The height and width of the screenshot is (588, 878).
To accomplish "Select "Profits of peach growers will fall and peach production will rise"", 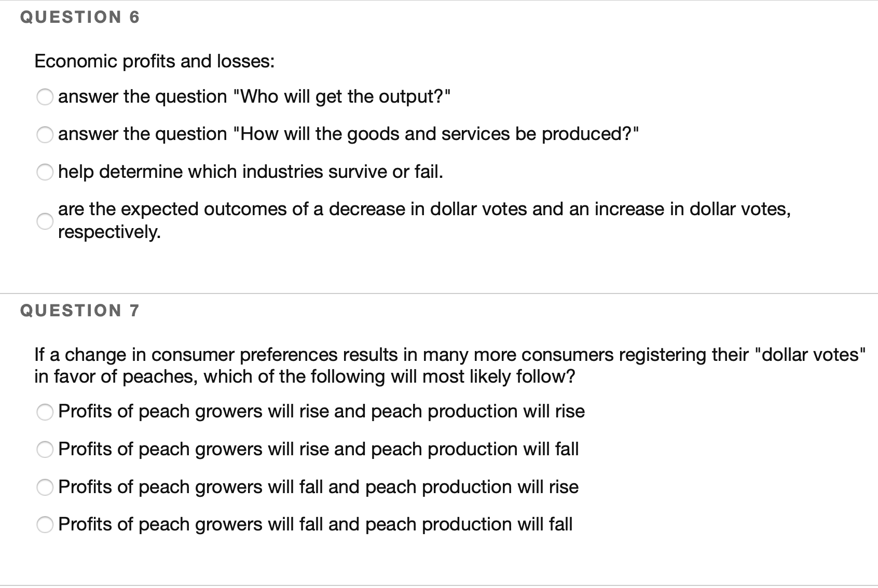I will click(x=45, y=487).
